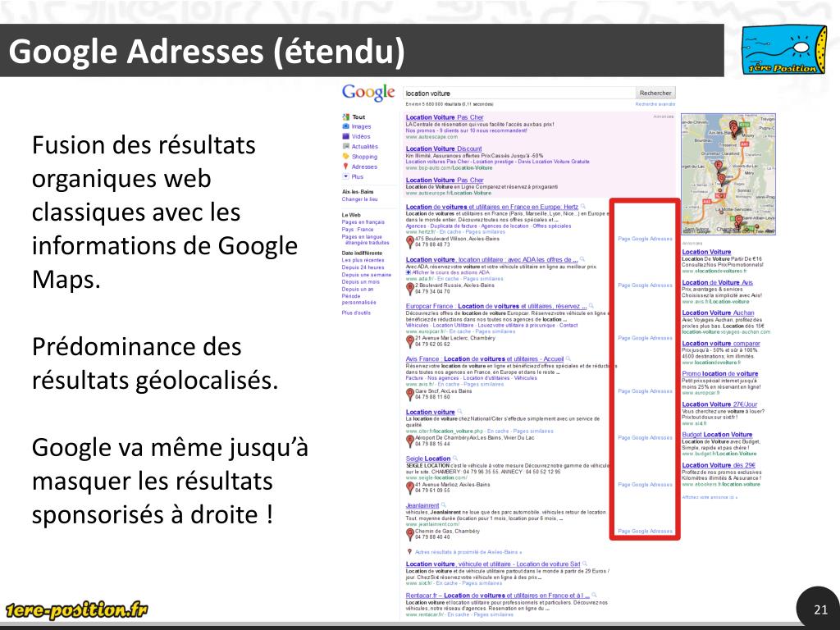Click the Images camera icon in sidebar
The image size is (840, 630).
click(345, 126)
